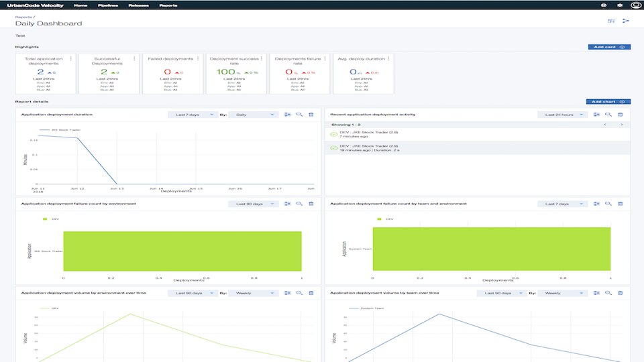Toggle DEV legend in volume by environment chart

[49, 308]
